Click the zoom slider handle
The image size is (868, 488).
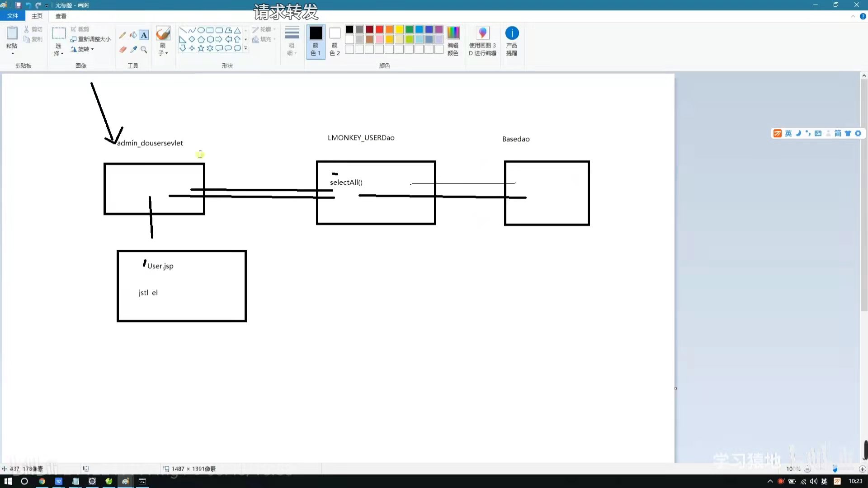click(835, 469)
